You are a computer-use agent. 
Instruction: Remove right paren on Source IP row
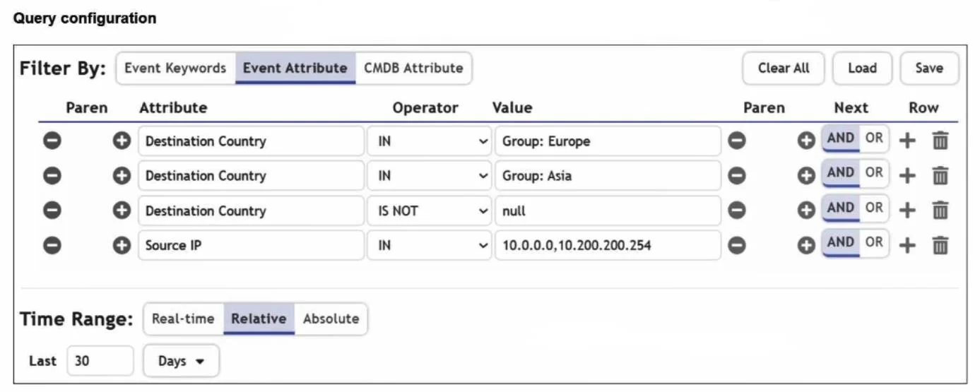point(737,245)
